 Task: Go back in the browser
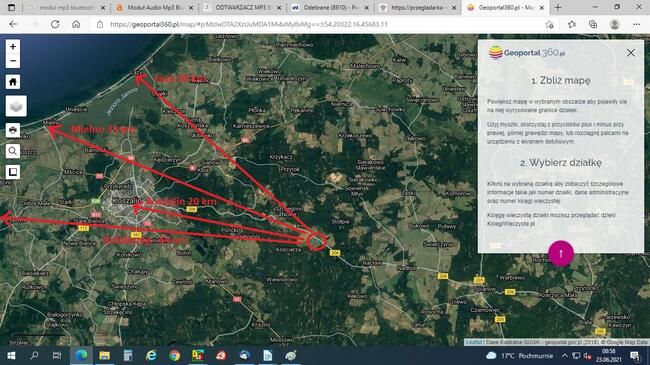(13, 24)
